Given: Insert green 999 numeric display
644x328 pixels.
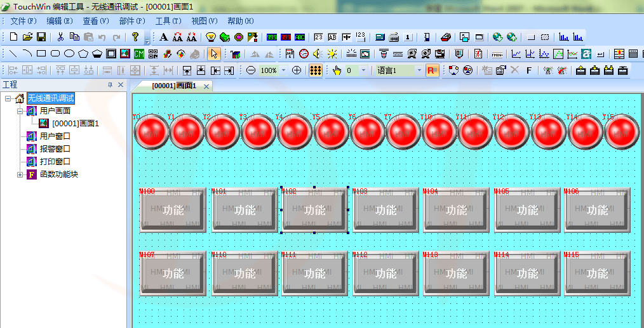Looking at the screenshot, I should click(x=271, y=37).
